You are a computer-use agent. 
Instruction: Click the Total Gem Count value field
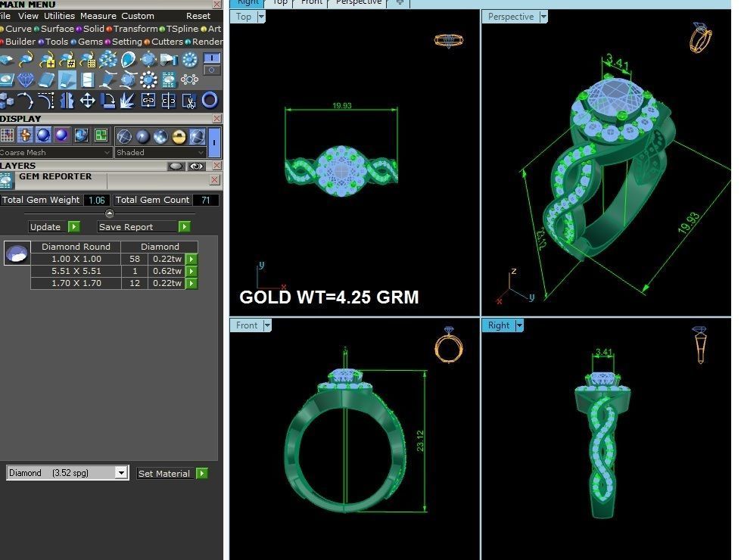pos(206,200)
